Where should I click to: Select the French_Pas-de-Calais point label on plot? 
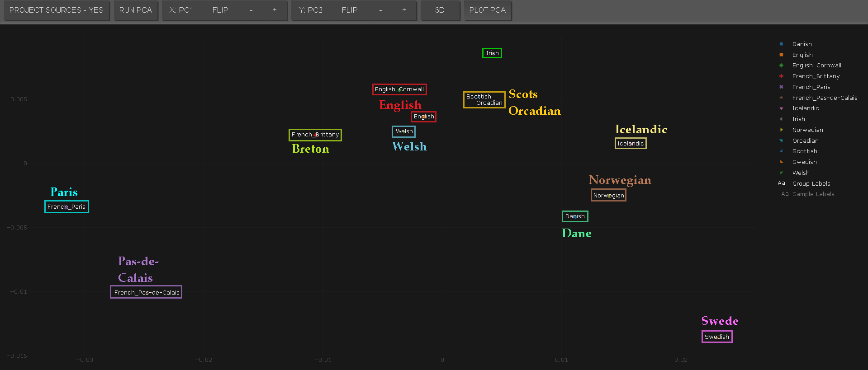point(146,292)
